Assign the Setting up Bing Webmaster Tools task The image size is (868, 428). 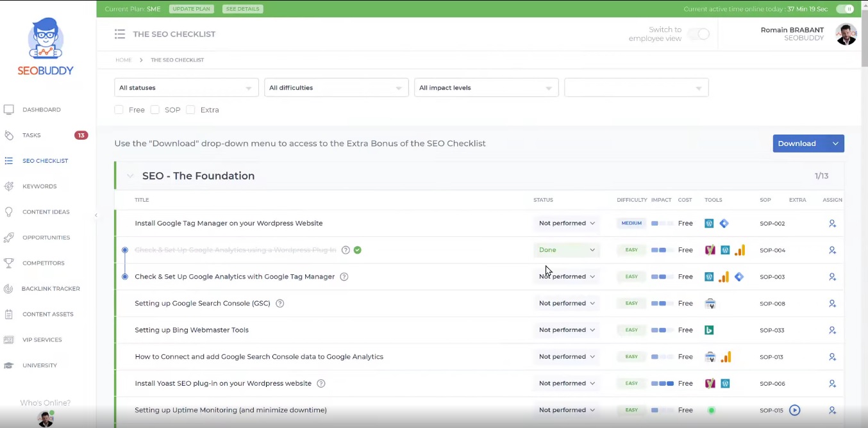(832, 330)
